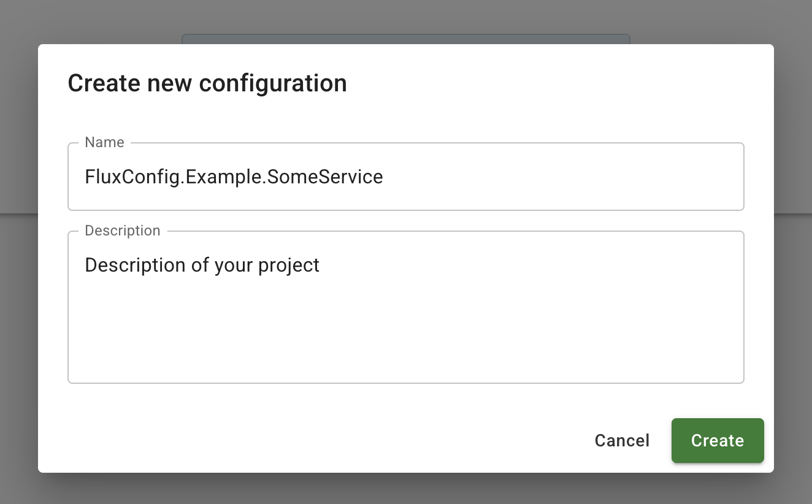Click the "Create new configuration" dialog title
This screenshot has height=504, width=812.
click(207, 83)
